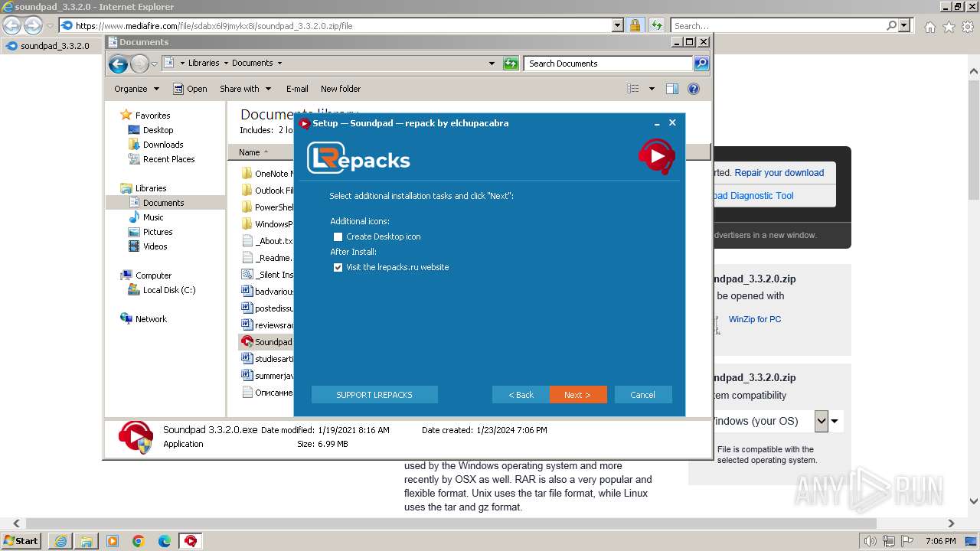Close the Soundpad setup dialog
Screen dimensions: 980x551
point(672,122)
